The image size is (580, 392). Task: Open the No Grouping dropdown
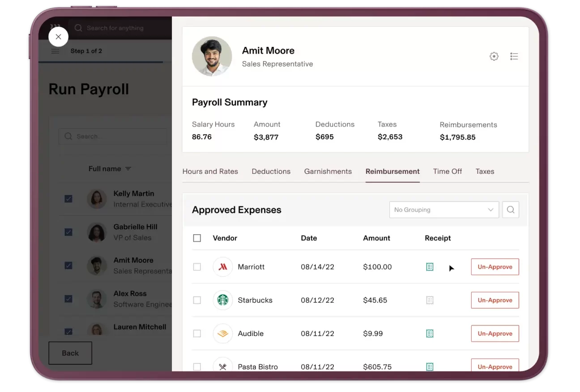[x=444, y=209]
